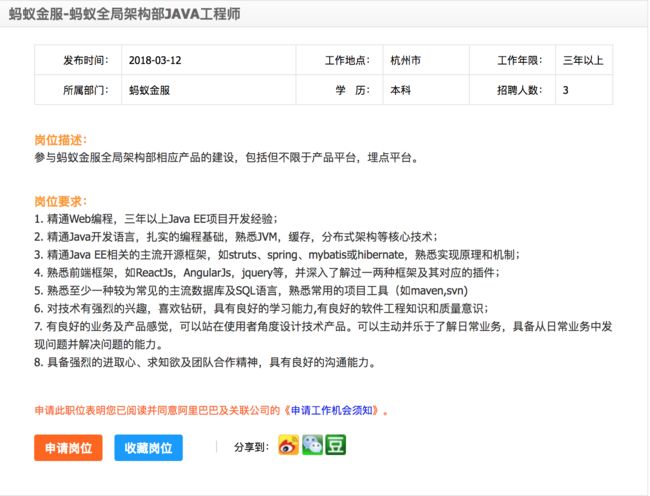Click the 学 历 label
Image resolution: width=650 pixels, height=496 pixels.
pyautogui.click(x=353, y=90)
